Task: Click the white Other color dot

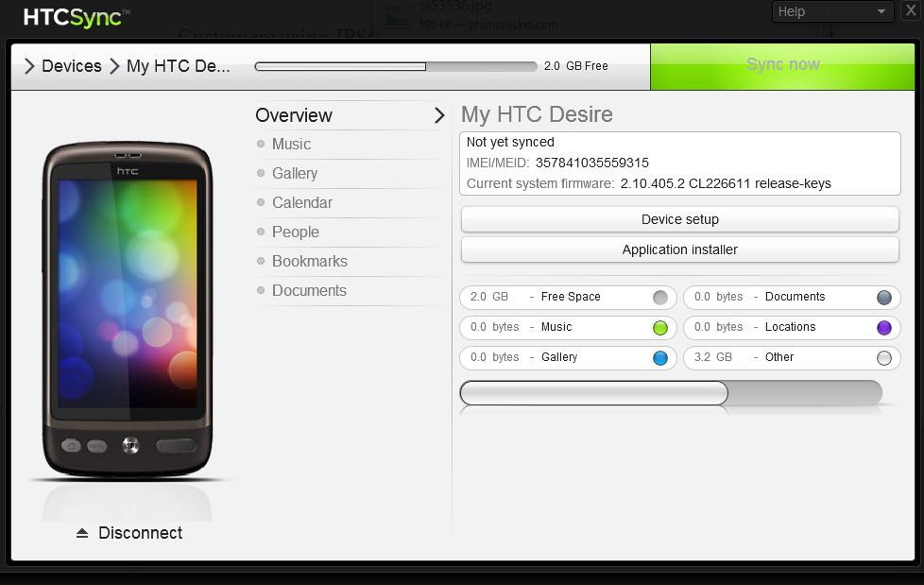Action: (884, 357)
